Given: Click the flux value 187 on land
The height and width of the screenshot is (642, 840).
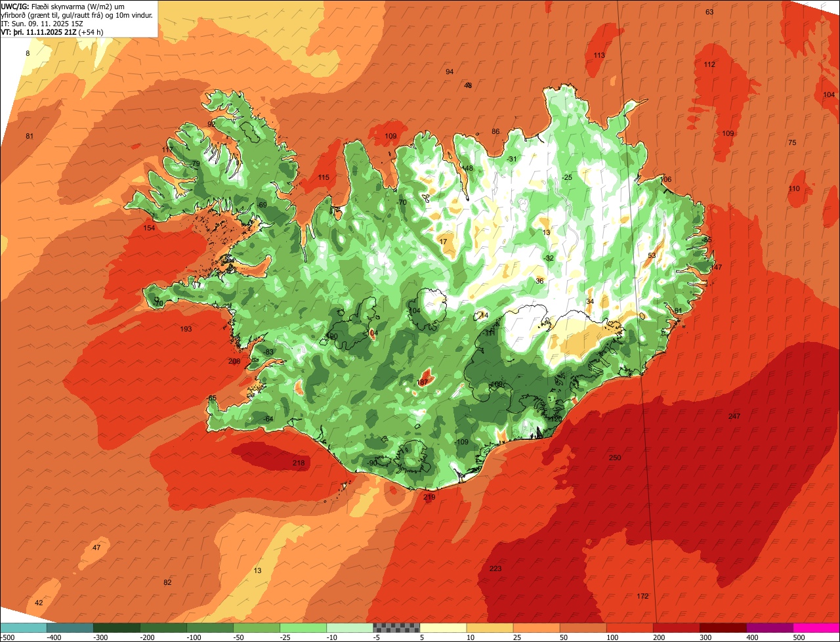Looking at the screenshot, I should tap(423, 382).
